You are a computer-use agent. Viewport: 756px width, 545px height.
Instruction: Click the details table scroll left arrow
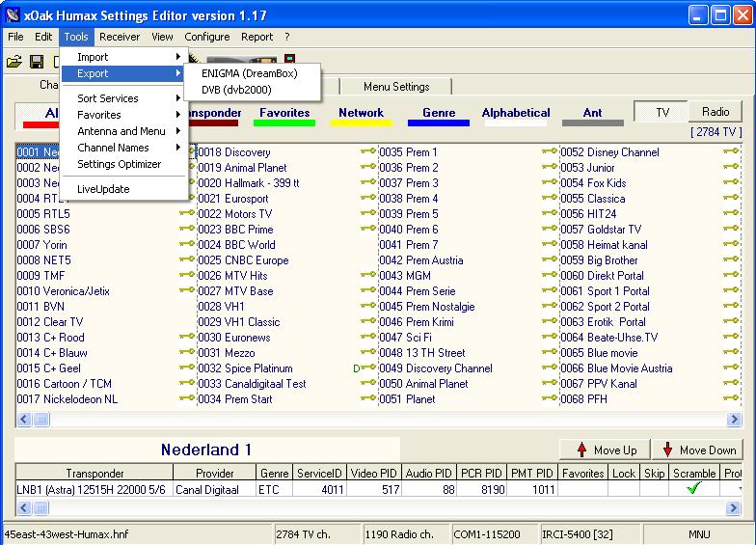tap(24, 507)
